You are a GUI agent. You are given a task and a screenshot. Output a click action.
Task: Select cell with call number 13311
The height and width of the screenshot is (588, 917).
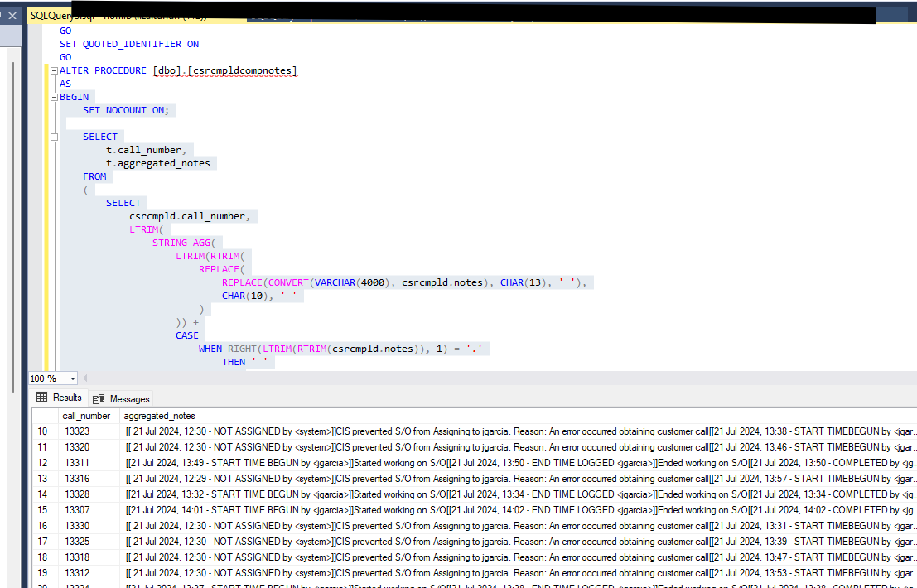(x=77, y=463)
